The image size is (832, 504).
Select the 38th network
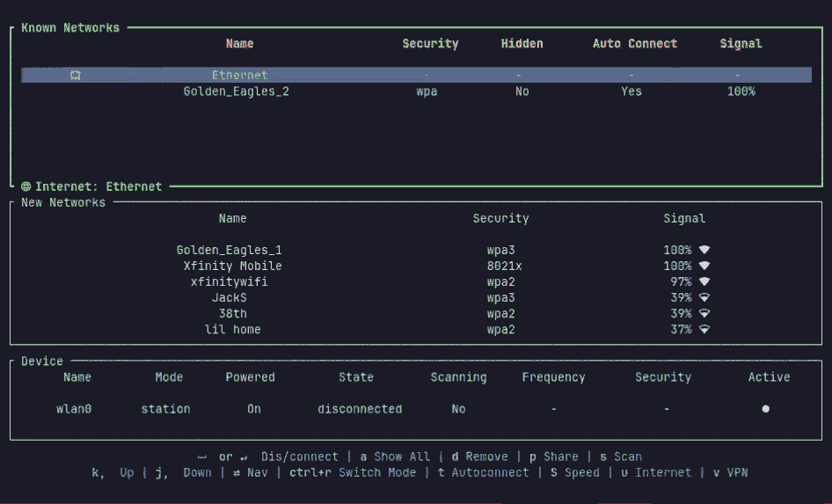click(233, 313)
